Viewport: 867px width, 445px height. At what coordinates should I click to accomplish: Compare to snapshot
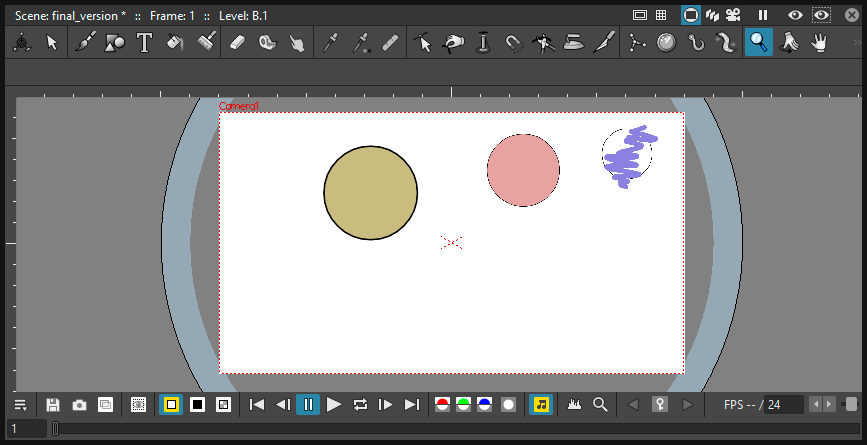[x=105, y=405]
